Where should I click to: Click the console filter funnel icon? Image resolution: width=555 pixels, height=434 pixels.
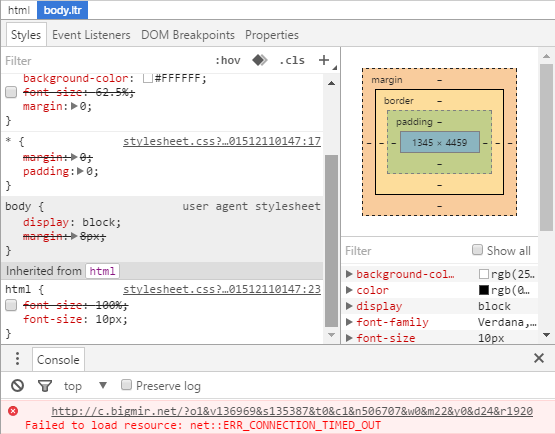(x=45, y=386)
